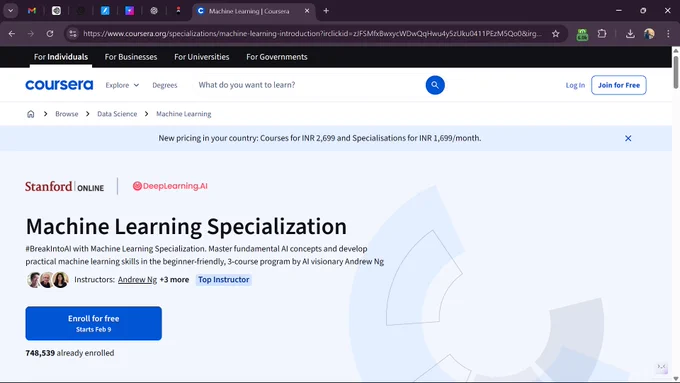Click the instructor avatar photos
The image size is (680, 383).
(x=48, y=280)
